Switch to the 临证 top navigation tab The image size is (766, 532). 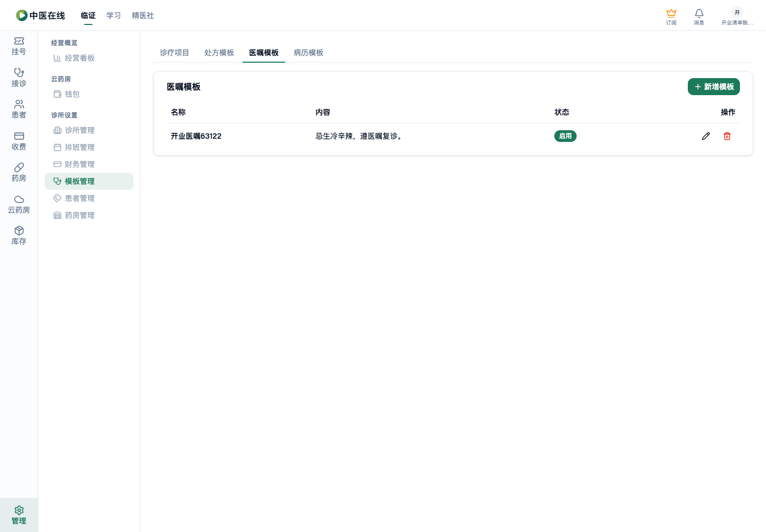(x=88, y=15)
